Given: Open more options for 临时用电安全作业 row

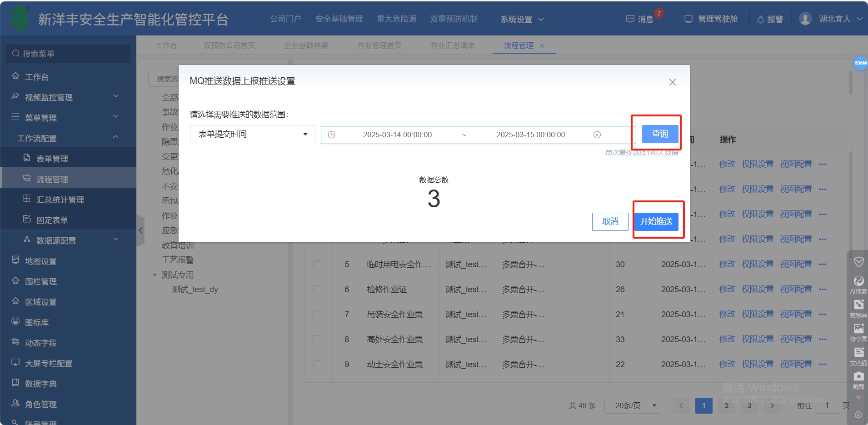Looking at the screenshot, I should click(x=823, y=264).
